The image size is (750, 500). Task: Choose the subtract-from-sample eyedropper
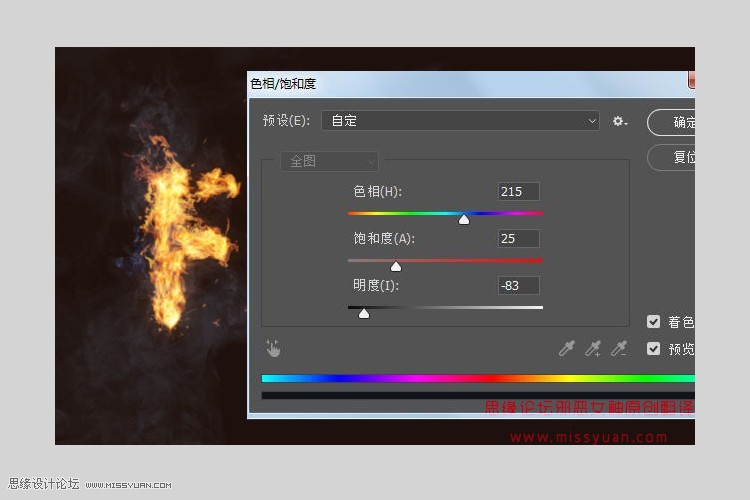coord(619,348)
